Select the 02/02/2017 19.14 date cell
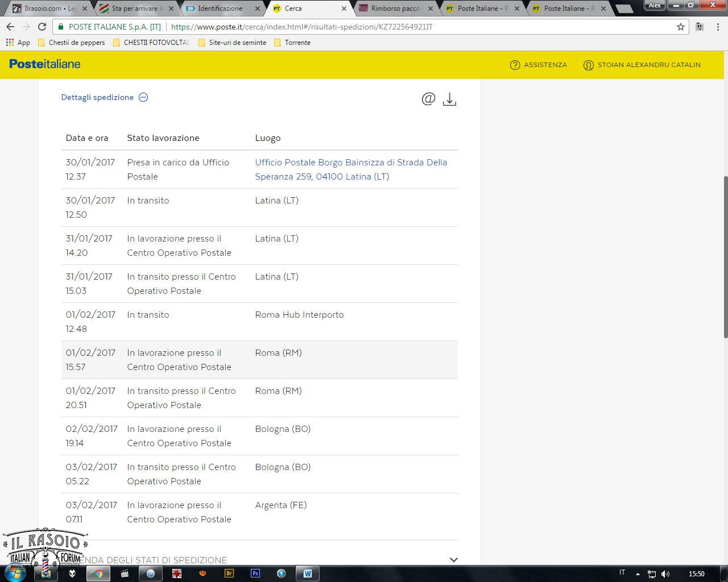Viewport: 728px width, 582px height. click(92, 436)
